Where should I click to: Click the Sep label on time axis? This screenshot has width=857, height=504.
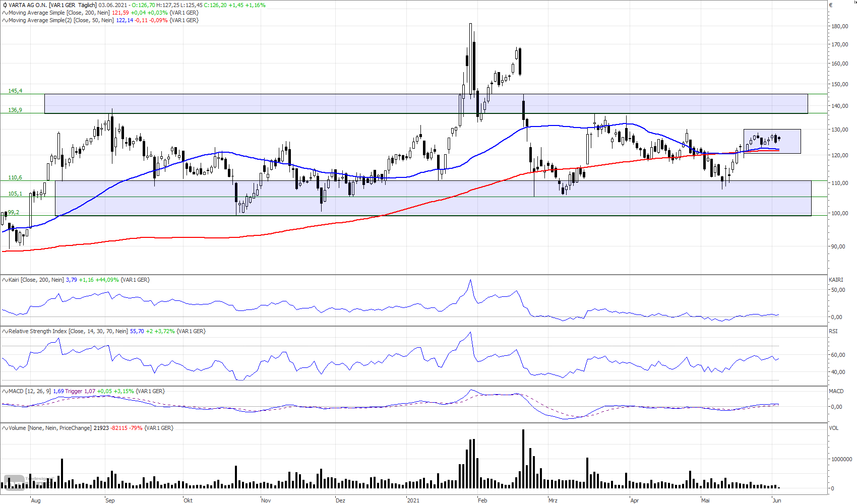(110, 500)
